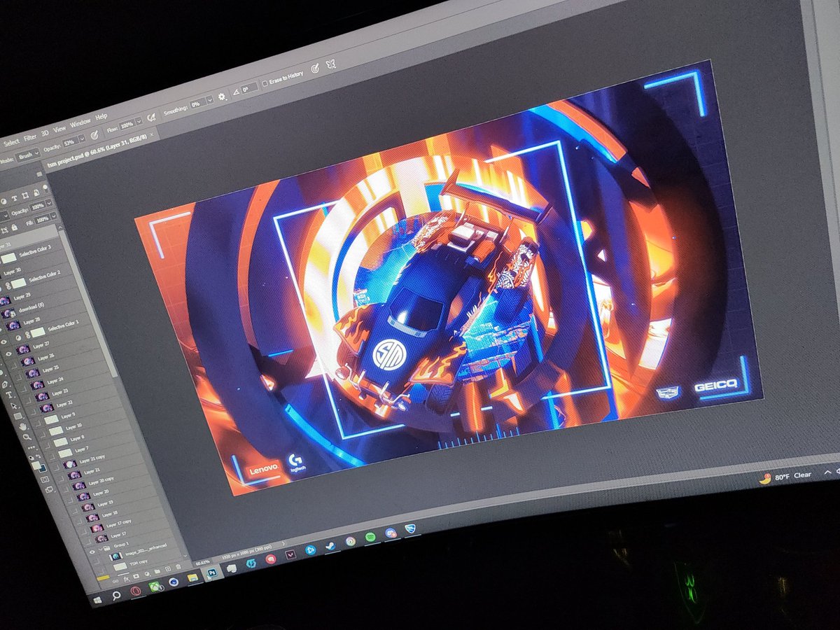Create new adjustment layer icon
This screenshot has height=630, width=840.
[147, 574]
